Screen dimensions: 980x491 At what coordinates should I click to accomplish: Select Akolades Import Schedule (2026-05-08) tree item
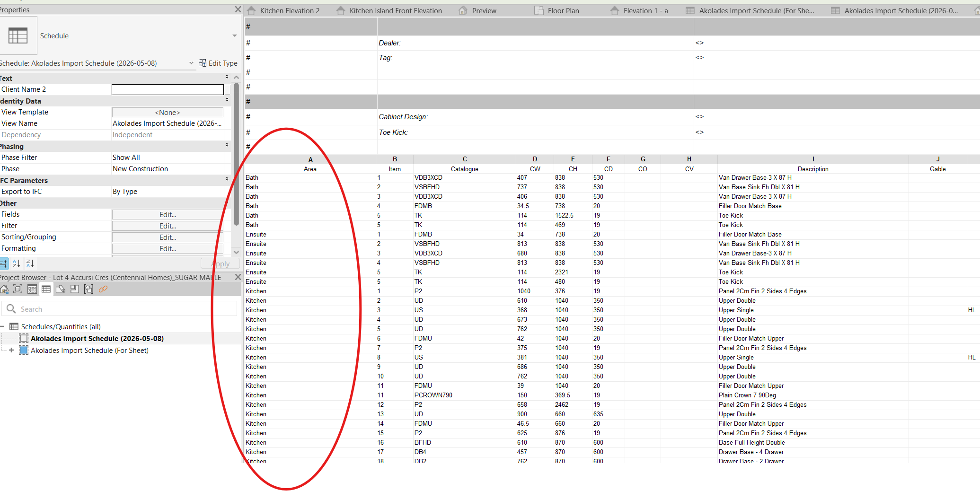[97, 338]
